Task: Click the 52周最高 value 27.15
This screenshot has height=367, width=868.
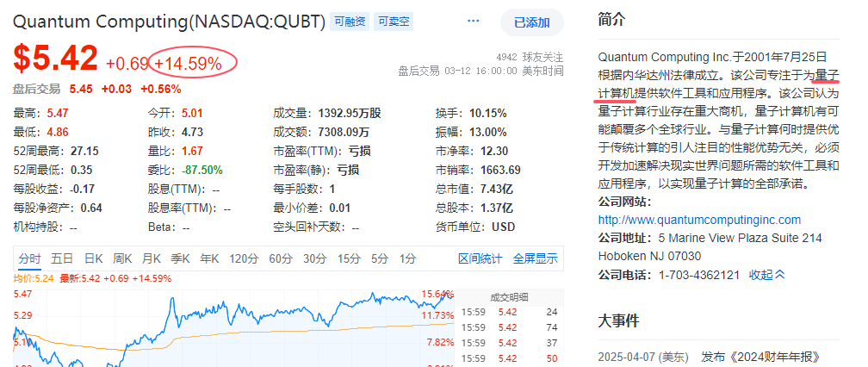Action: pyautogui.click(x=83, y=151)
